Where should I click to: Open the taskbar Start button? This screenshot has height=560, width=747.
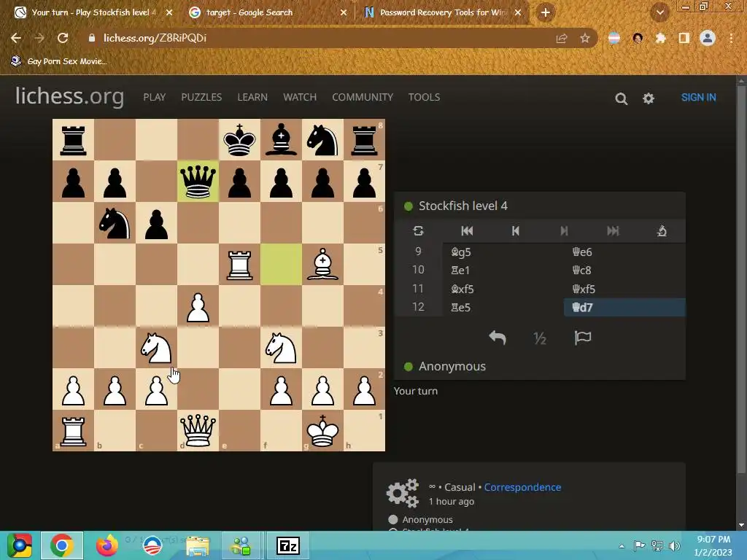tap(19, 545)
